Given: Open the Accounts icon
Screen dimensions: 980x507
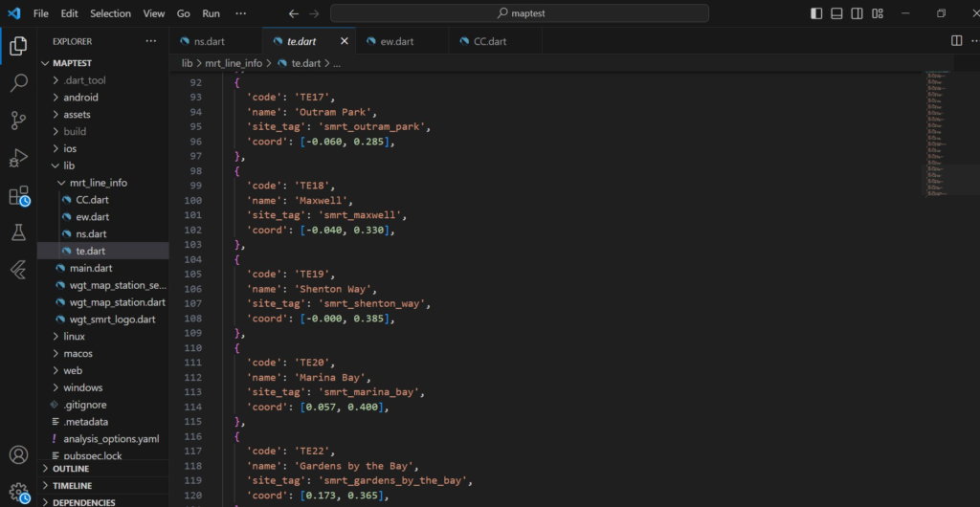Looking at the screenshot, I should click(x=18, y=455).
